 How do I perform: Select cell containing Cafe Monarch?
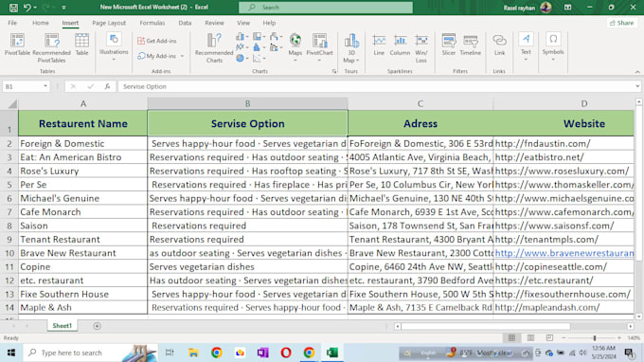[83, 212]
